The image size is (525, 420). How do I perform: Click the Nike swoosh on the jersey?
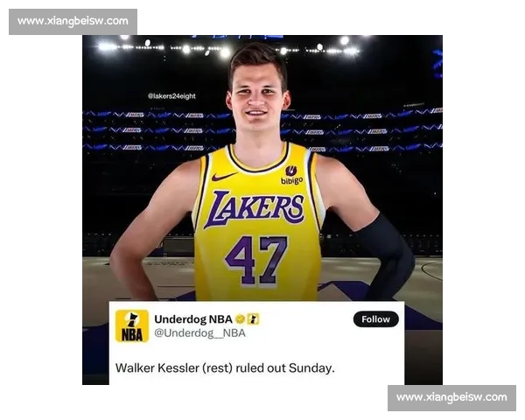point(224,177)
